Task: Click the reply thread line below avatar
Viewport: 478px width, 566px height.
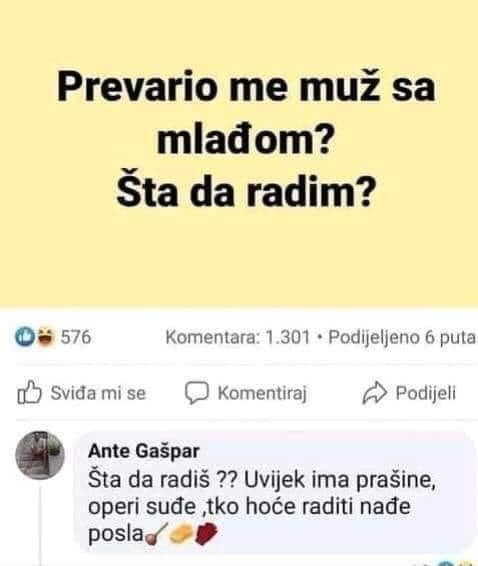Action: click(40, 525)
